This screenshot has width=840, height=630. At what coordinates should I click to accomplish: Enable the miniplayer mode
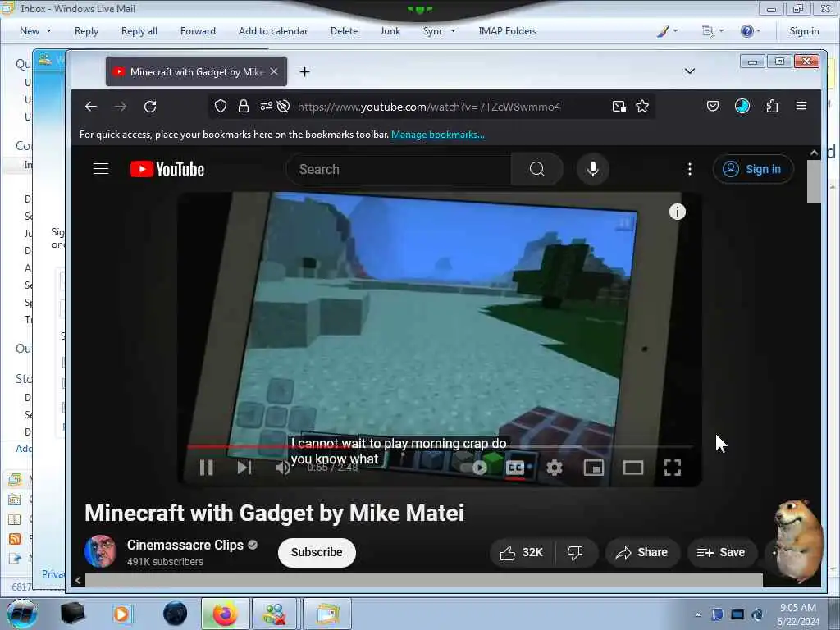coord(594,468)
